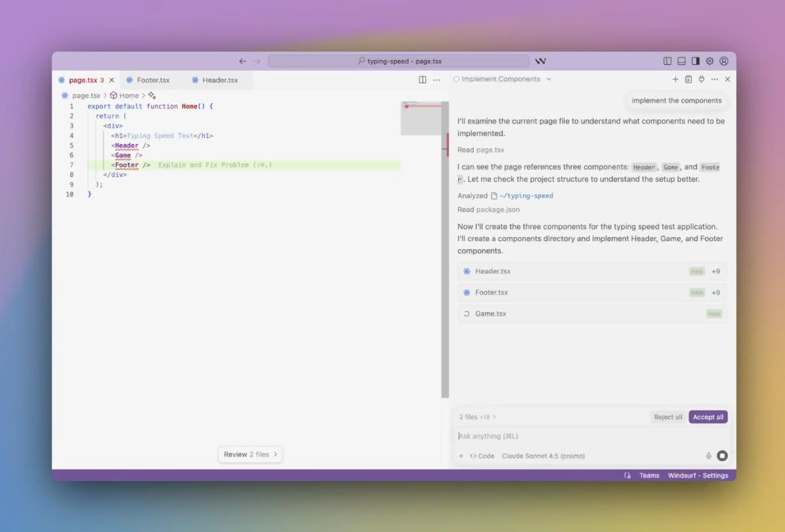
Task: Open Windsurf - Settings in status bar
Action: 698,475
